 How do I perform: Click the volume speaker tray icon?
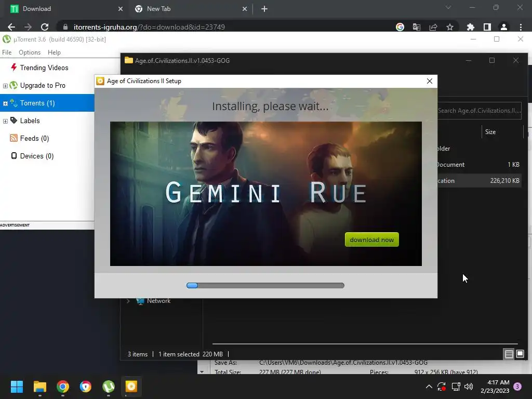469,387
